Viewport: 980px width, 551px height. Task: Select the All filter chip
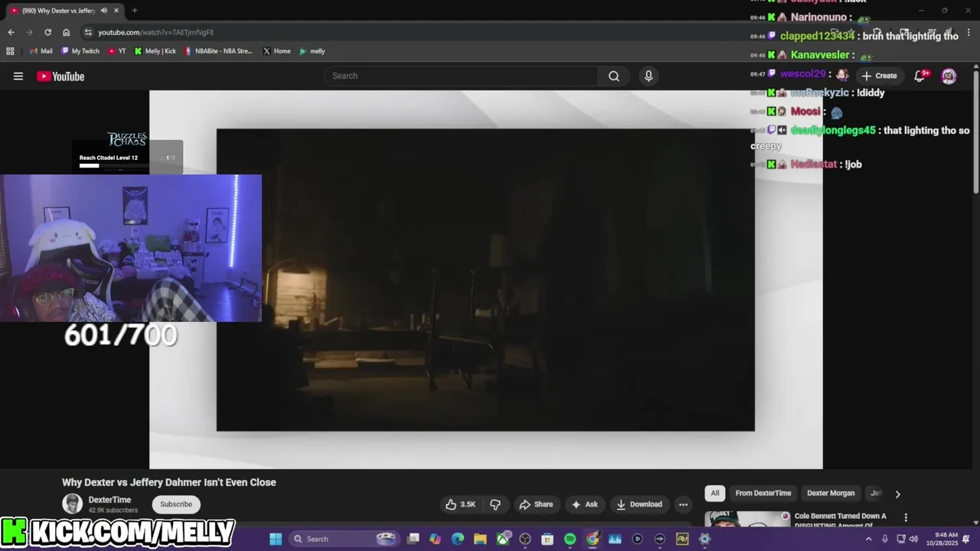[x=715, y=493]
